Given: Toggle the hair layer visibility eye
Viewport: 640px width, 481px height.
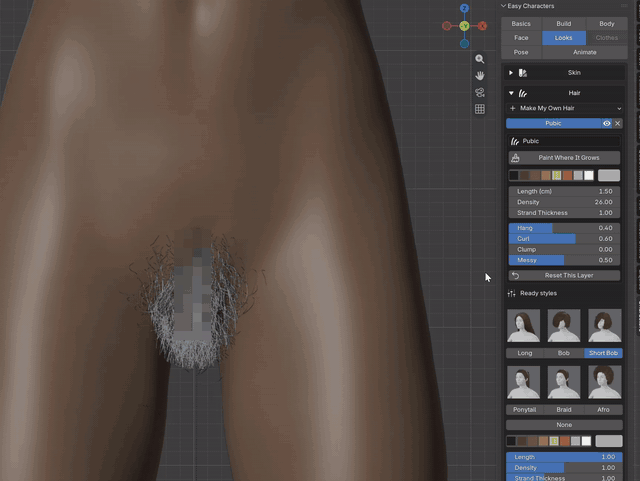Looking at the screenshot, I should click(607, 123).
